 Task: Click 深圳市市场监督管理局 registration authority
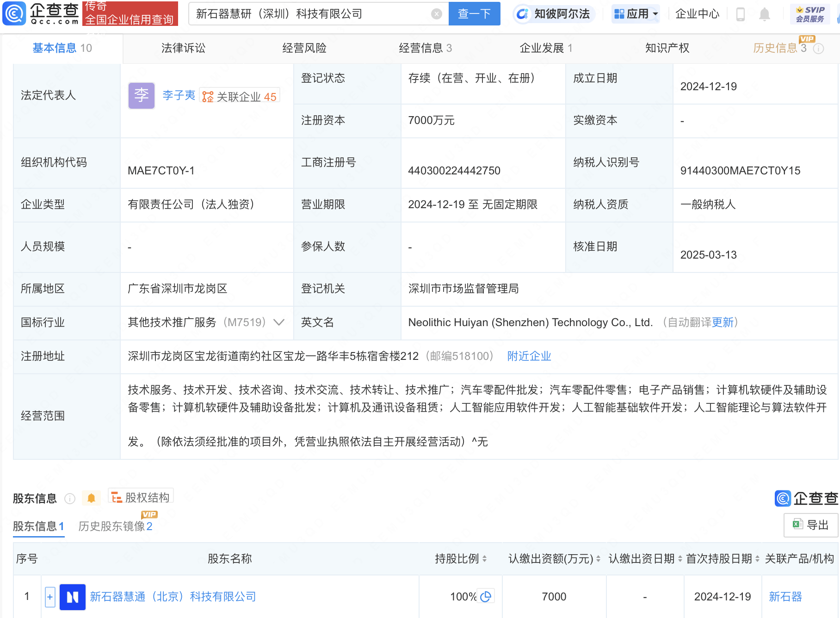coord(463,289)
